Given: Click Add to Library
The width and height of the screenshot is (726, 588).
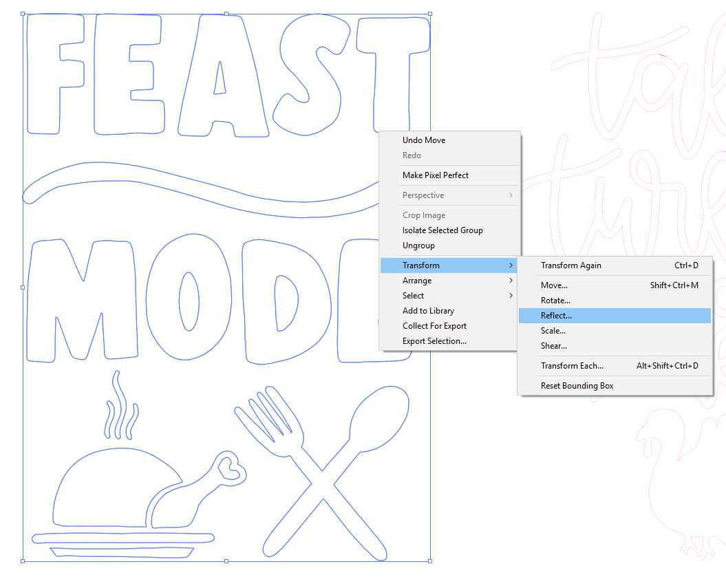Looking at the screenshot, I should pyautogui.click(x=428, y=311).
